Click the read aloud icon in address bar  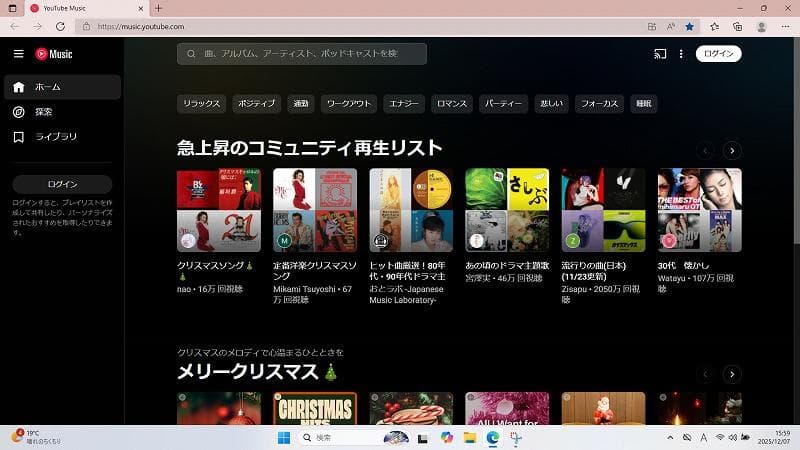click(671, 27)
